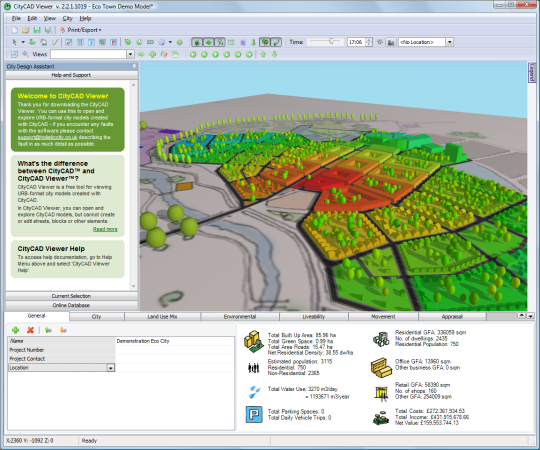The width and height of the screenshot is (540, 450).
Task: Click the Open folder icon
Action: [25, 30]
